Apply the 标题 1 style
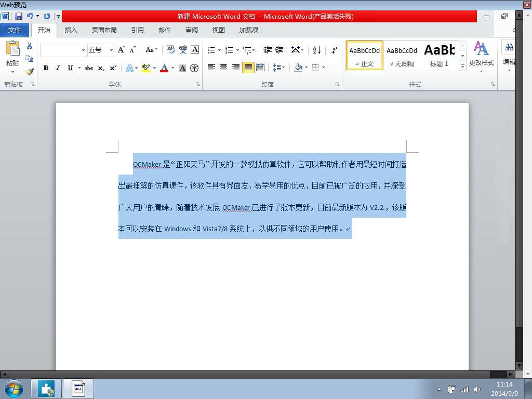 click(x=440, y=56)
